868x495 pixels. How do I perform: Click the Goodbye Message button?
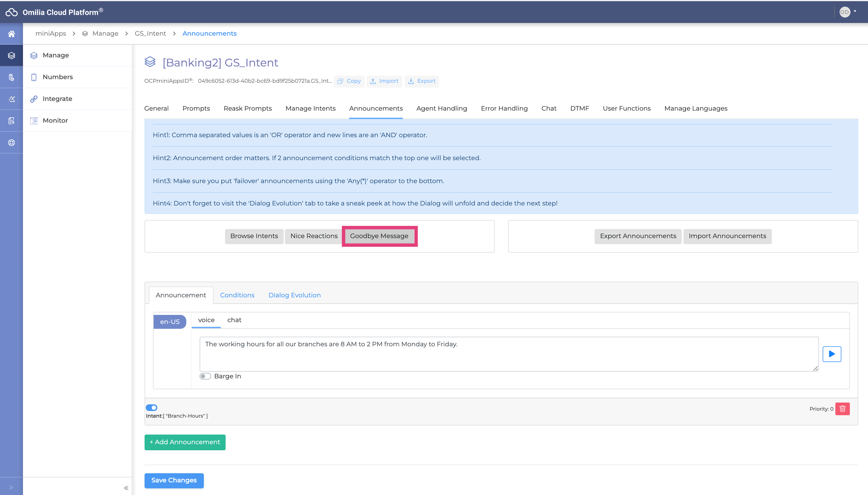379,236
